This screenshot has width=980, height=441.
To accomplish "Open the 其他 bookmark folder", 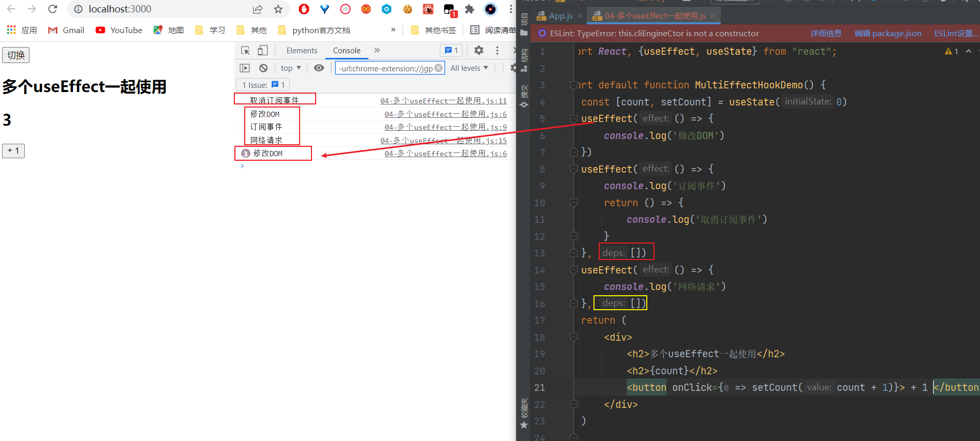I will tap(251, 30).
